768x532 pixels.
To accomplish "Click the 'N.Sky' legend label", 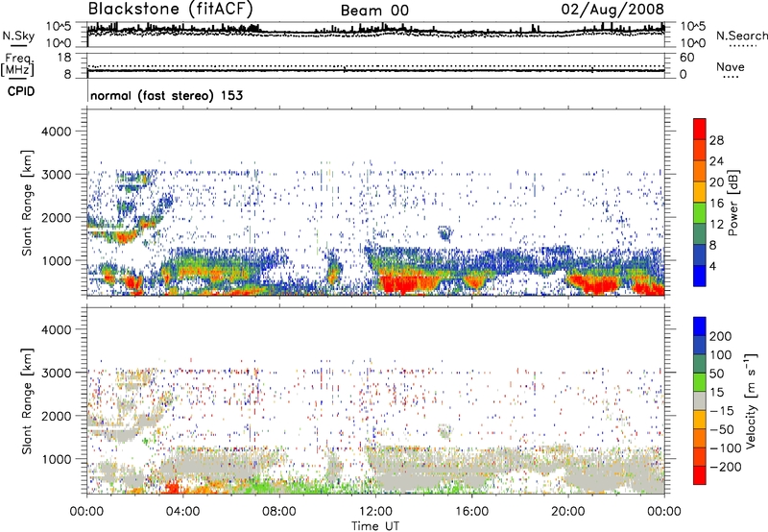I will 18,36.
